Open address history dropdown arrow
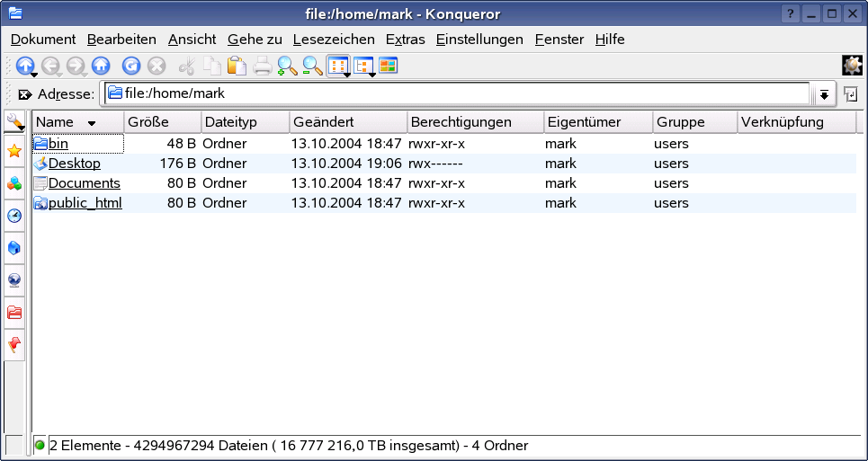The height and width of the screenshot is (461, 868). tap(824, 94)
